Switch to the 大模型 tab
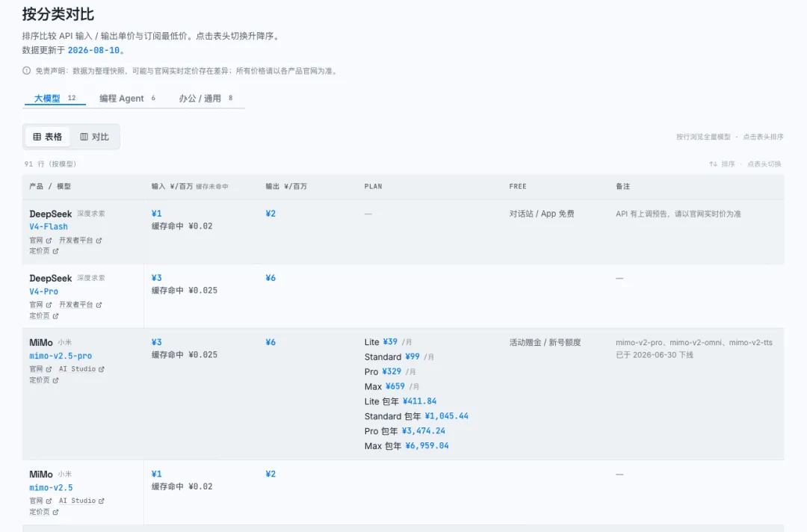 click(55, 98)
